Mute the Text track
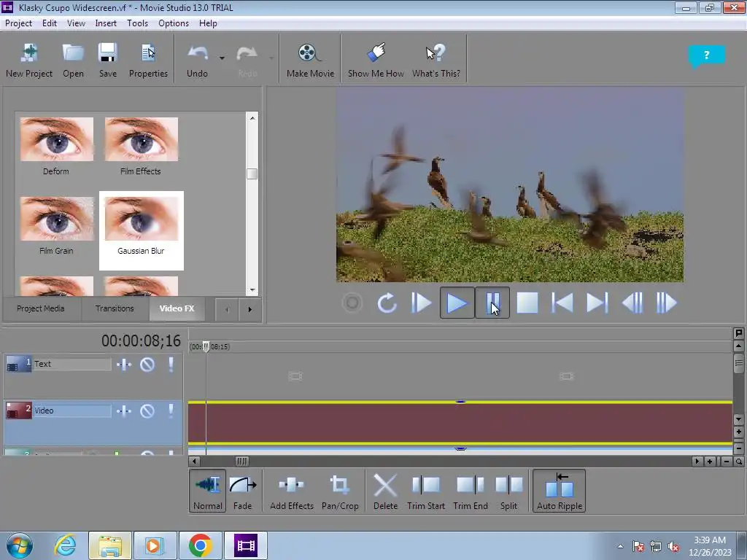Viewport: 747px width, 560px height. point(147,365)
